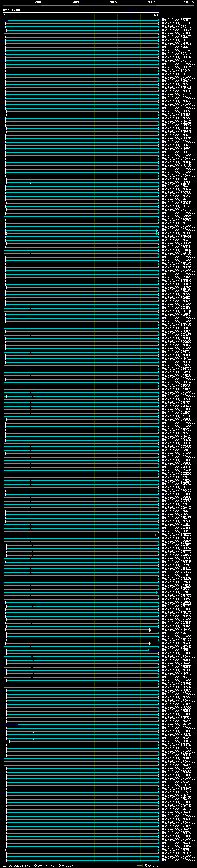197x868 pixels.
Task: Select the UniRef100_A5BEV7 label
Action: pos(177,125)
